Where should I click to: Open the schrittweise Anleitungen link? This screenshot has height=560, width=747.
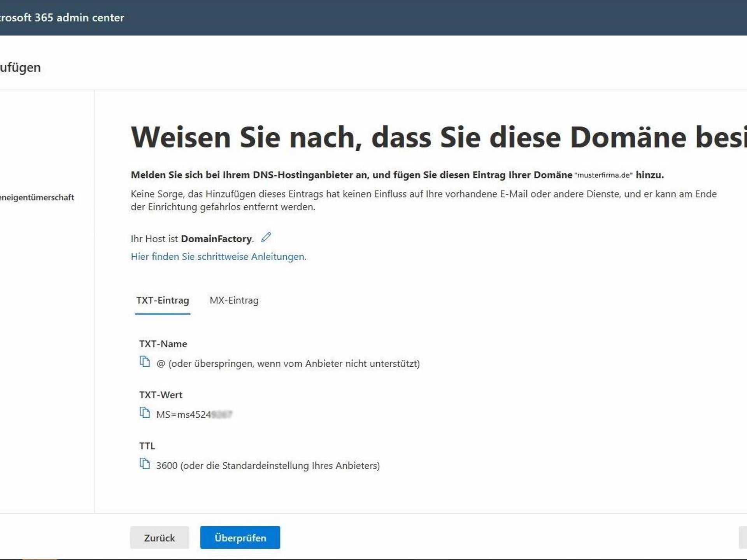[218, 257]
